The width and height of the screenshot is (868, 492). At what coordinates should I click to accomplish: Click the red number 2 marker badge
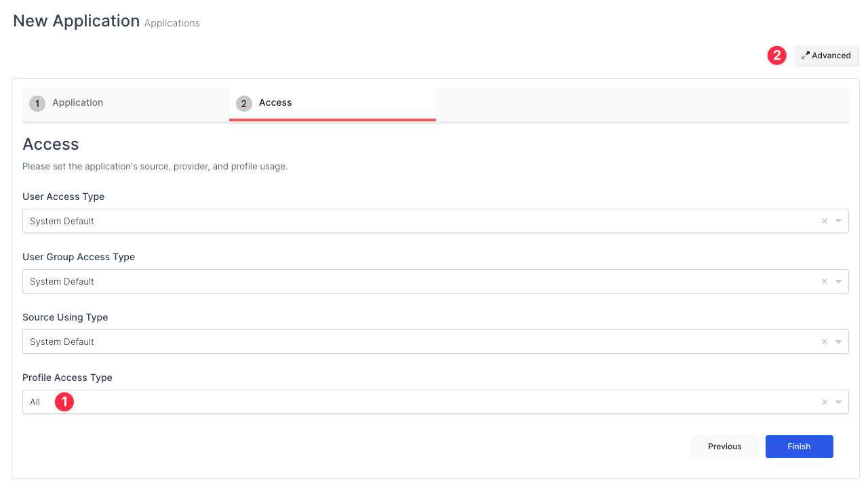click(776, 56)
